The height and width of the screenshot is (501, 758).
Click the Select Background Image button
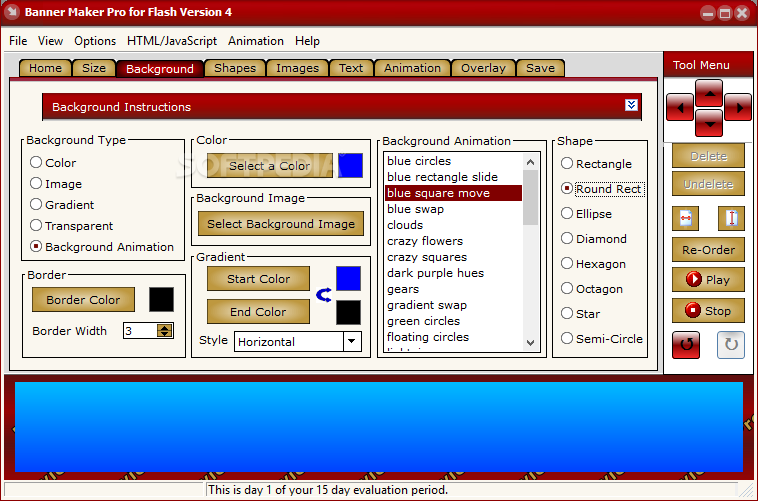click(x=281, y=223)
